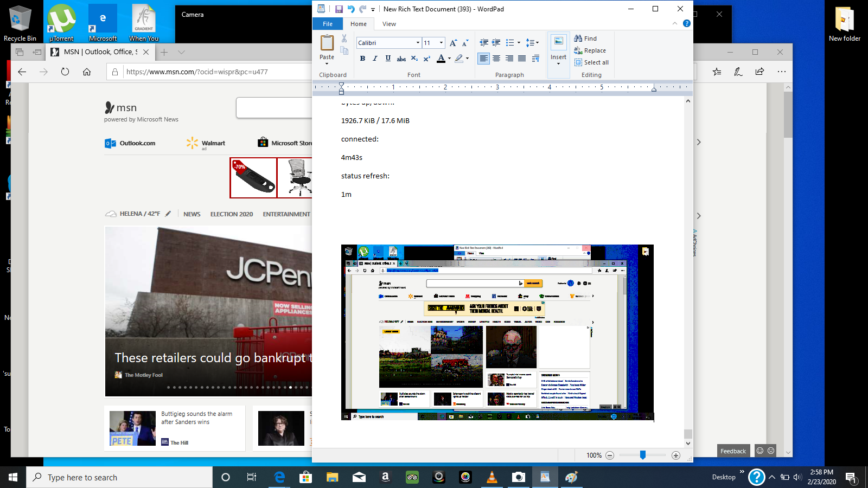Cut the selection using the scissors icon

(344, 38)
